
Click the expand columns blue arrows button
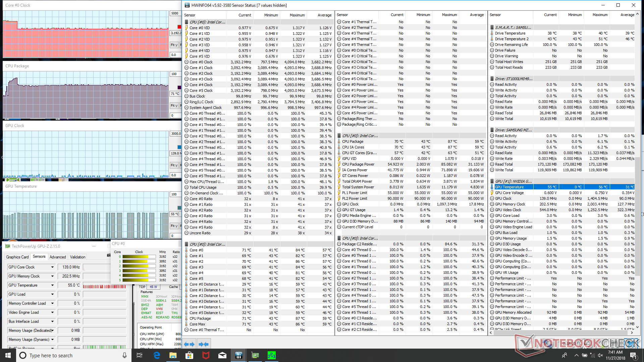pyautogui.click(x=189, y=344)
